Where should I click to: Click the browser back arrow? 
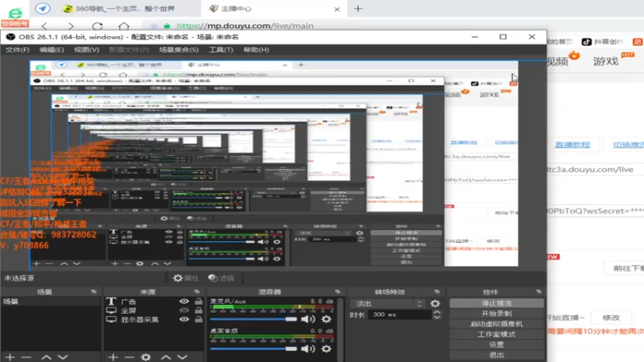(44, 27)
